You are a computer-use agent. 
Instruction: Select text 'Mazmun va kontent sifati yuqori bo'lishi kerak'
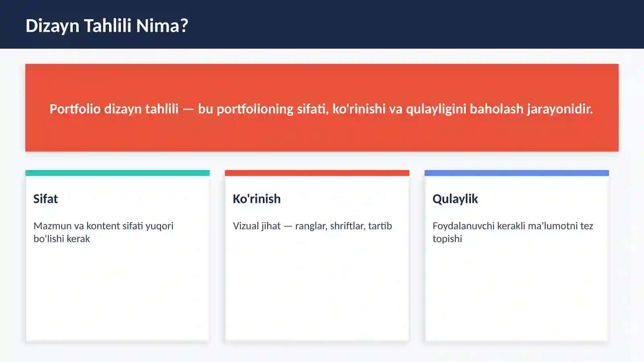[103, 232]
